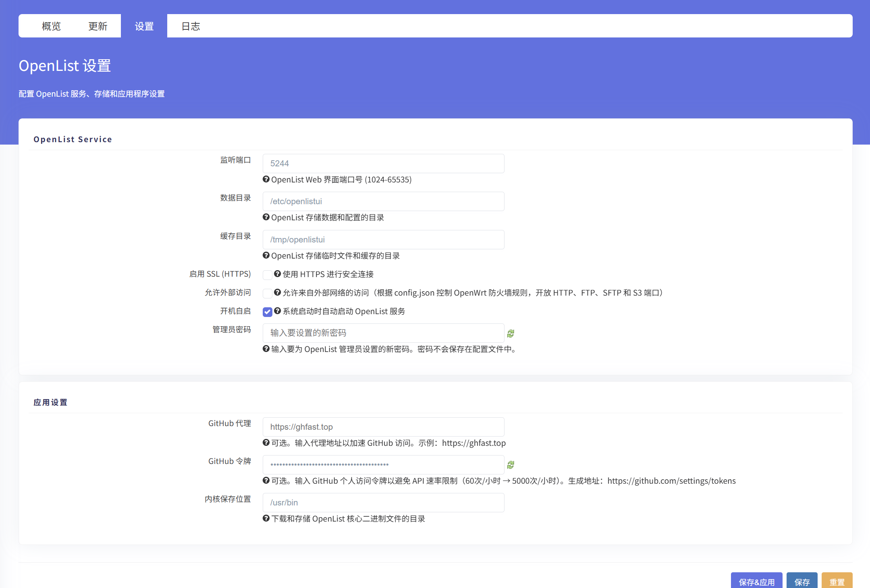
Task: Click the 数据目录 label
Action: (235, 198)
